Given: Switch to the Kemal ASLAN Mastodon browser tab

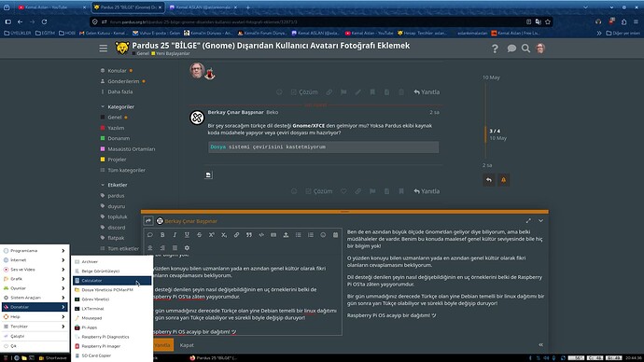Looking at the screenshot, I should (203, 7).
